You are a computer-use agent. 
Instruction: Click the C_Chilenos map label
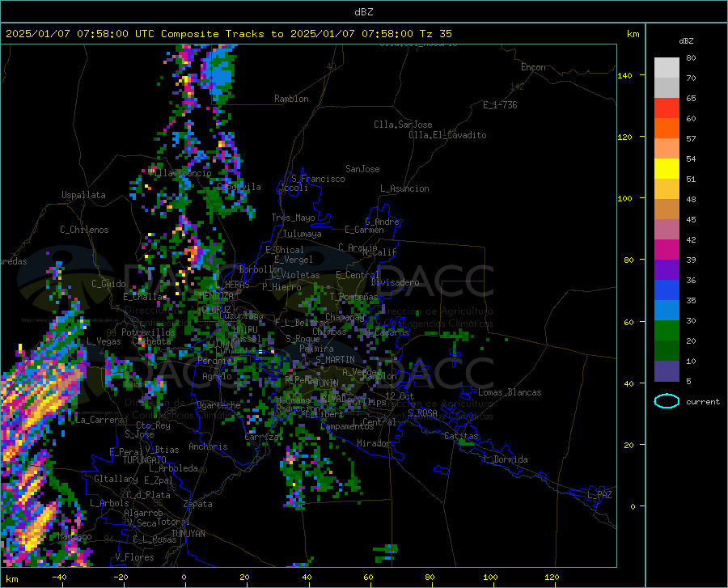[x=84, y=230]
